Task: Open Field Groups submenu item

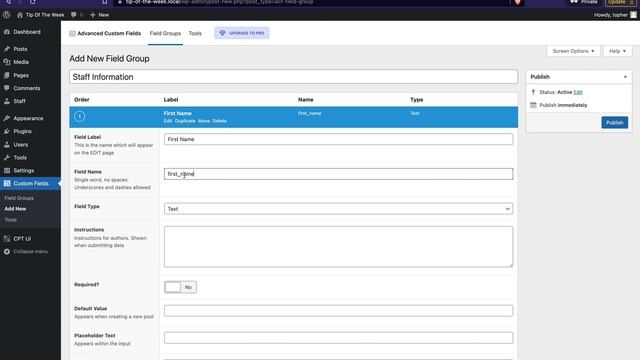Action: tap(19, 198)
